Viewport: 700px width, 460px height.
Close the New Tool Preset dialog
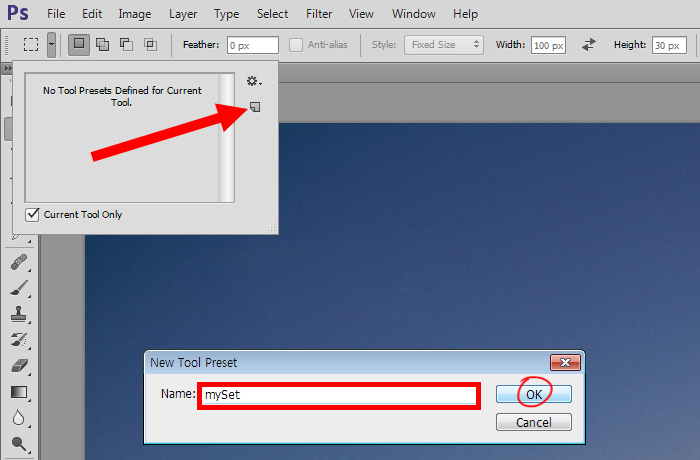pos(565,363)
